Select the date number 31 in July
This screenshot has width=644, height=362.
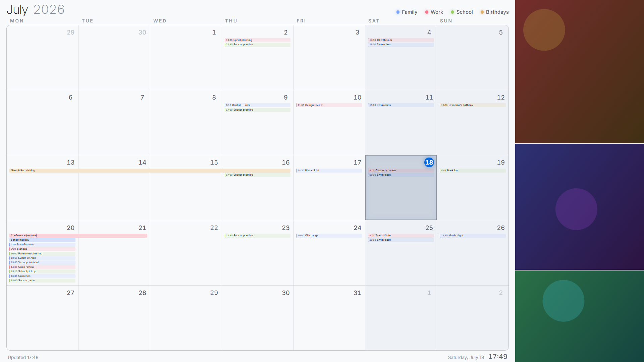point(357,293)
